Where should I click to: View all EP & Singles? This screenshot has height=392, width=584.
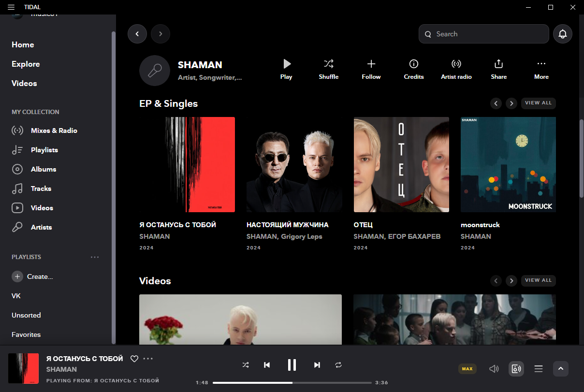point(539,103)
